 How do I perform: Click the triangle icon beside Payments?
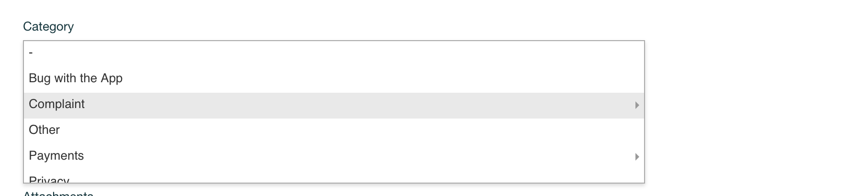pos(637,157)
